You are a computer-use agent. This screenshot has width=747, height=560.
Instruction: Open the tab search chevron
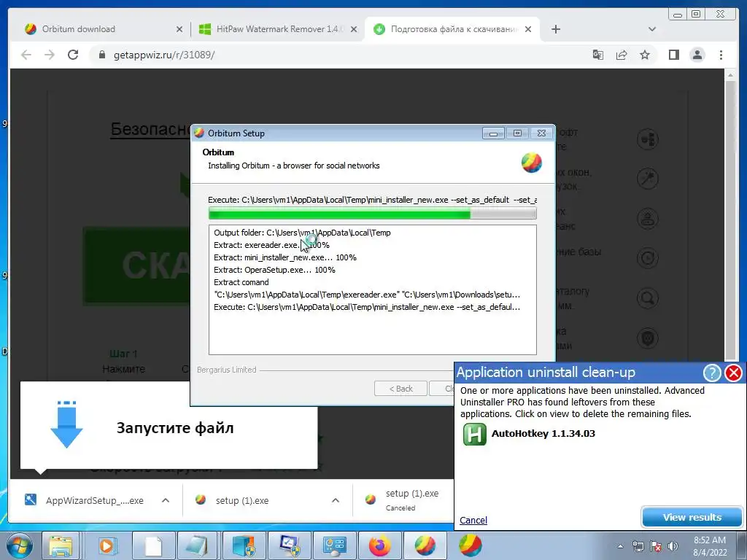pyautogui.click(x=652, y=29)
